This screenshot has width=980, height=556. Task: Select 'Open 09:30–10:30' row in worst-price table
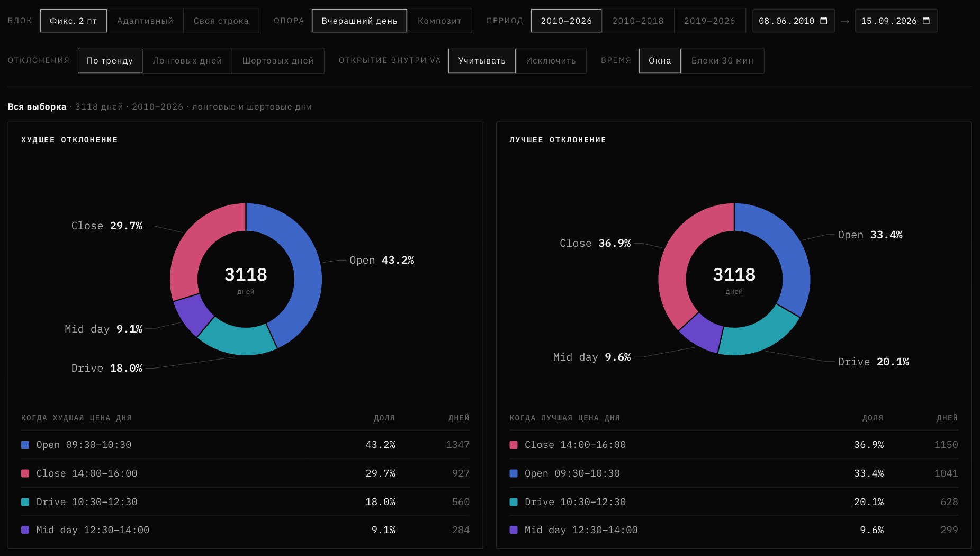pyautogui.click(x=245, y=445)
